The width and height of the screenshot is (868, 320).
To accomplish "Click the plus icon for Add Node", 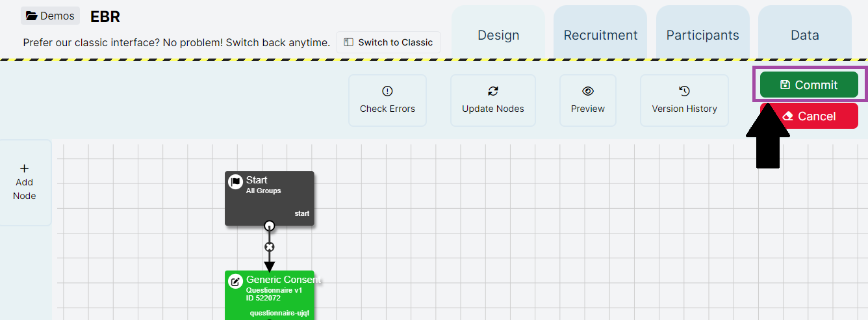I will tap(25, 168).
